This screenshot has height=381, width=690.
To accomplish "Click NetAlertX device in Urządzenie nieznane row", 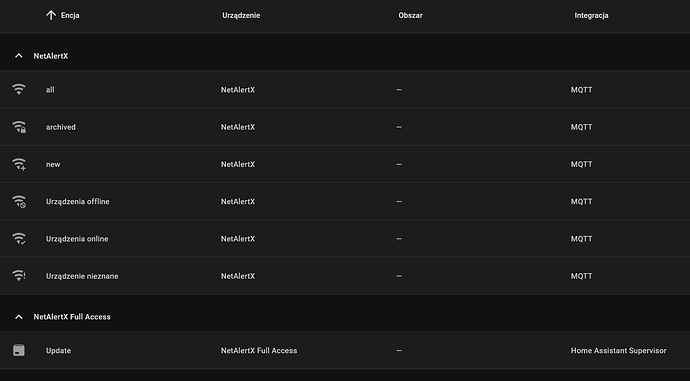I will pos(238,276).
